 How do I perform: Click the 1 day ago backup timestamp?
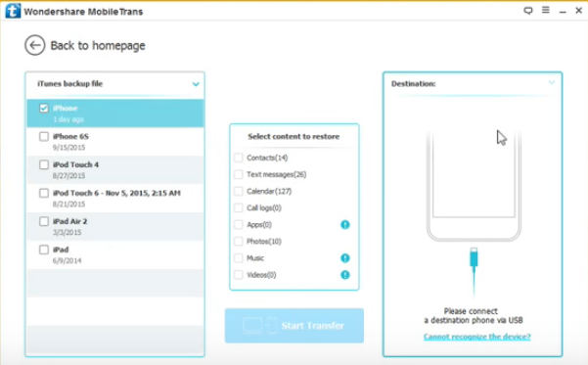(x=68, y=119)
